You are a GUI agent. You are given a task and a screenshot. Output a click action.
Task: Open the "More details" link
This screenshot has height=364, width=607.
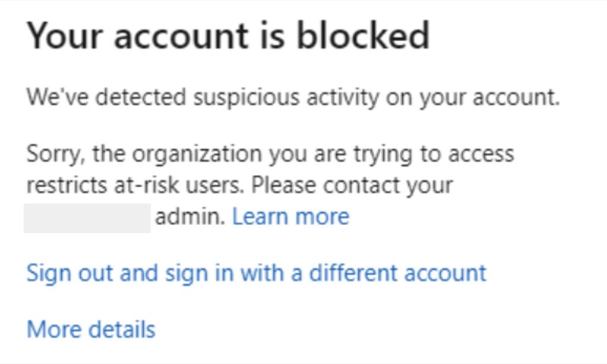pos(91,328)
